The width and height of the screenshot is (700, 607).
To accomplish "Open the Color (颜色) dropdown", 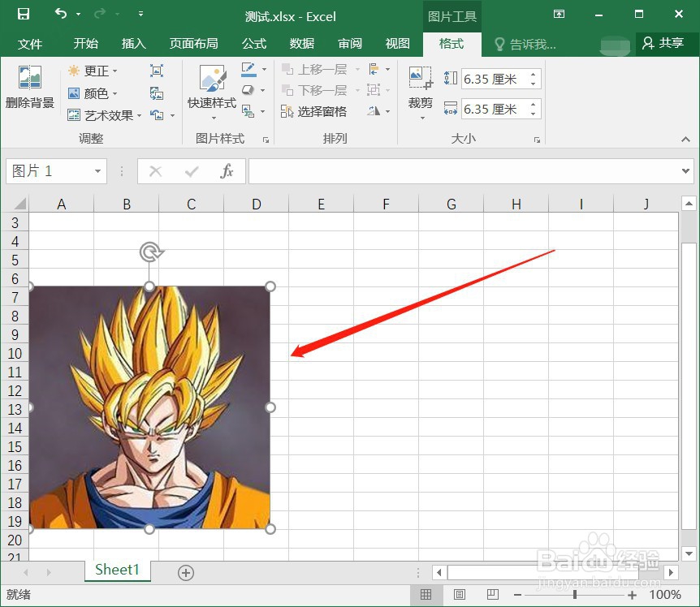I will [x=93, y=93].
